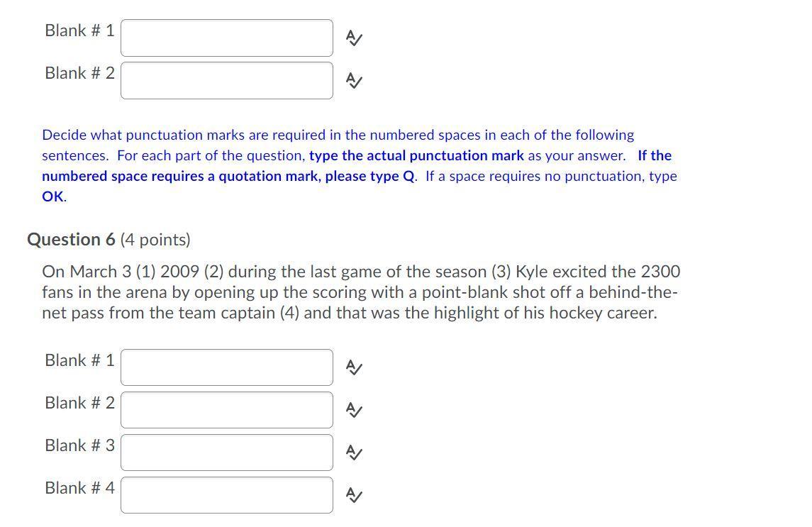Spell check Blank #3 under Question 6
Viewport: 812px width, 527px height.
352,453
